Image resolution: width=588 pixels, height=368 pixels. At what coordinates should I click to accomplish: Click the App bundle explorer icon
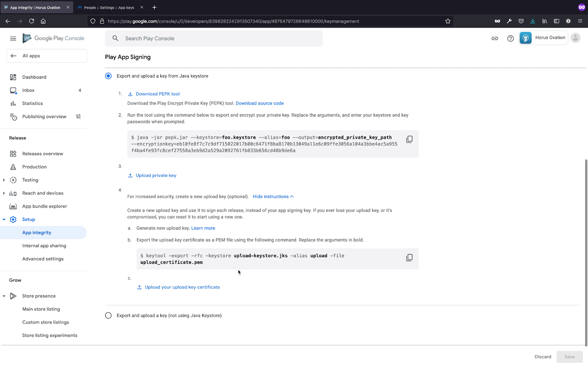point(13,206)
